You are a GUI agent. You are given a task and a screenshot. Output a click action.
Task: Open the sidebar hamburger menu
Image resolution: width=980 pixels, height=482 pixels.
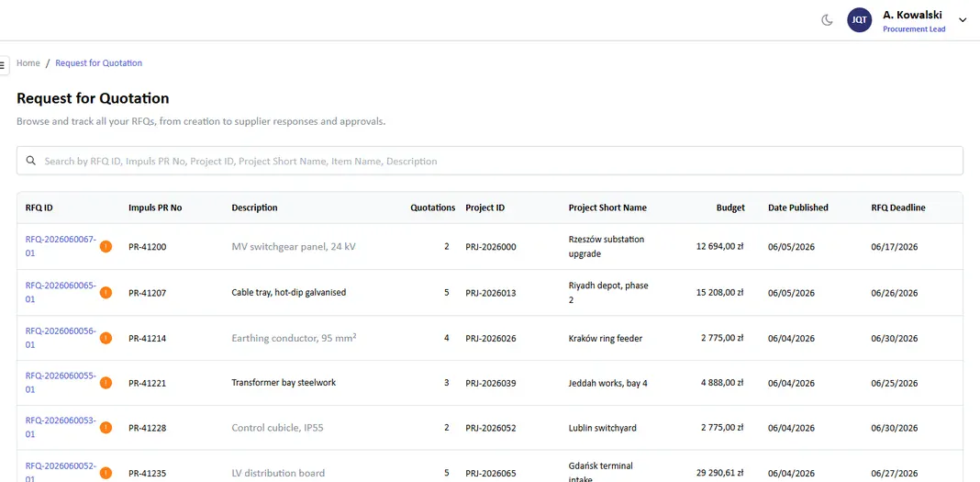pos(3,64)
